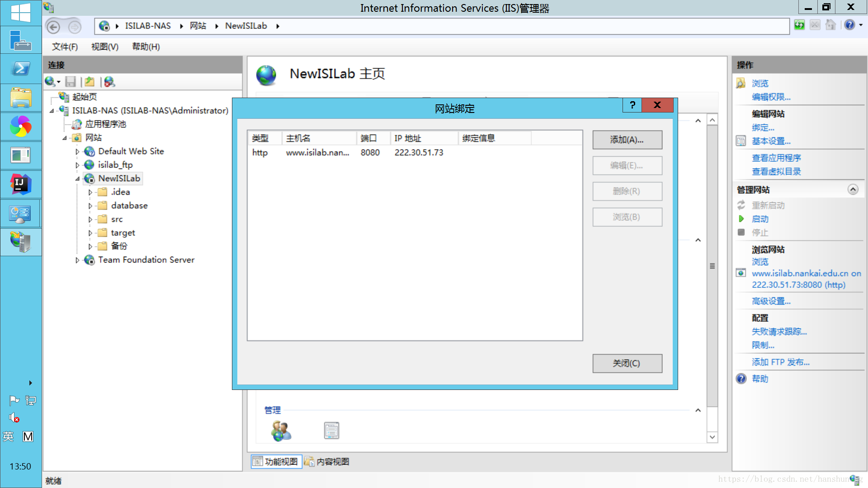Click the 关闭(C) button
868x488 pixels.
click(x=627, y=363)
